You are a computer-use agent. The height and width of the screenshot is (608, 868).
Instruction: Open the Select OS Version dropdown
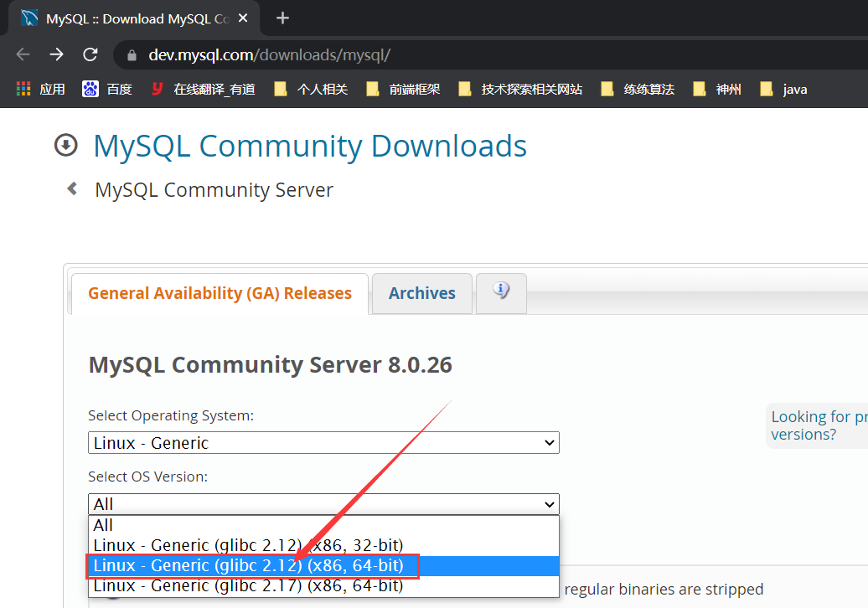point(323,503)
